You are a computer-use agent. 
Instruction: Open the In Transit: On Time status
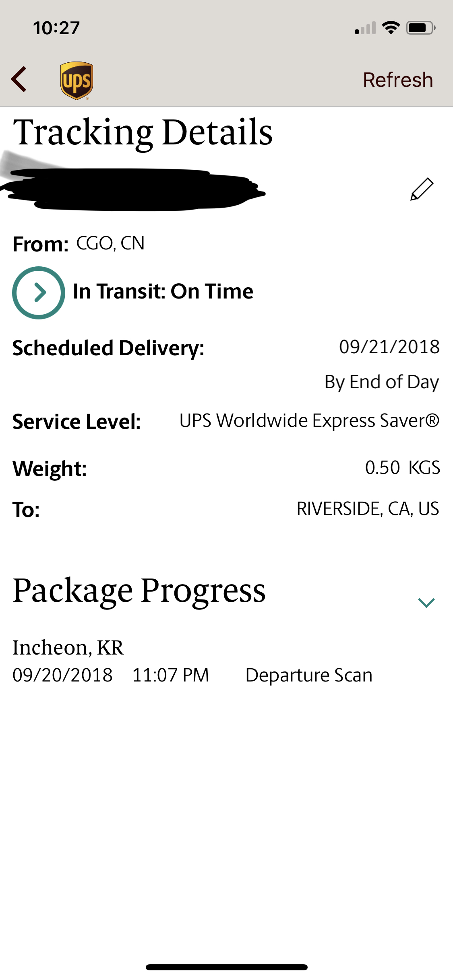click(163, 291)
